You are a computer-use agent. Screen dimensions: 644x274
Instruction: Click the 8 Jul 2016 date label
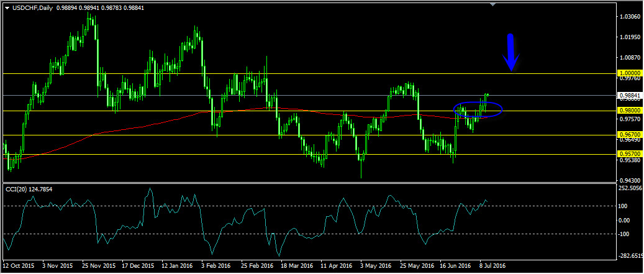(x=491, y=265)
